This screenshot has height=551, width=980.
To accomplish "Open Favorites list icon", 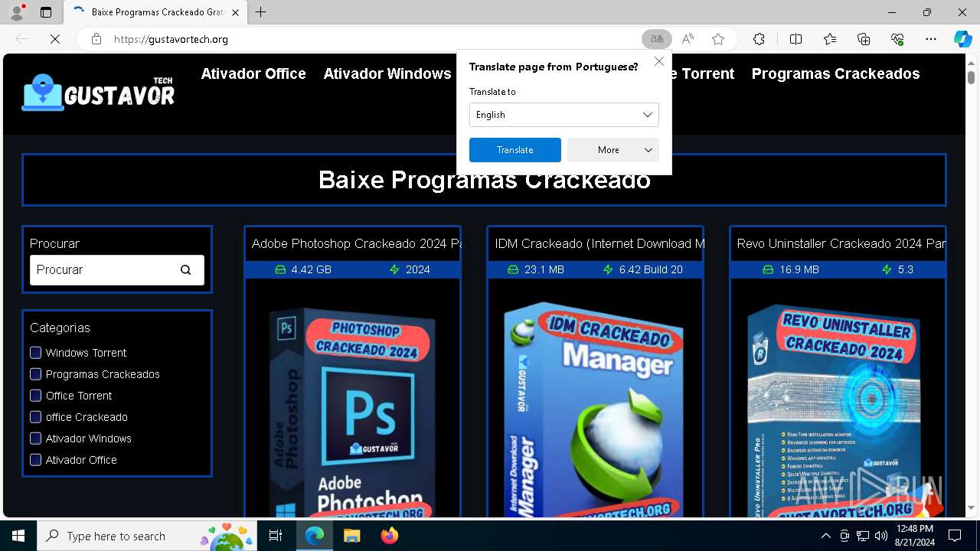I will (830, 39).
